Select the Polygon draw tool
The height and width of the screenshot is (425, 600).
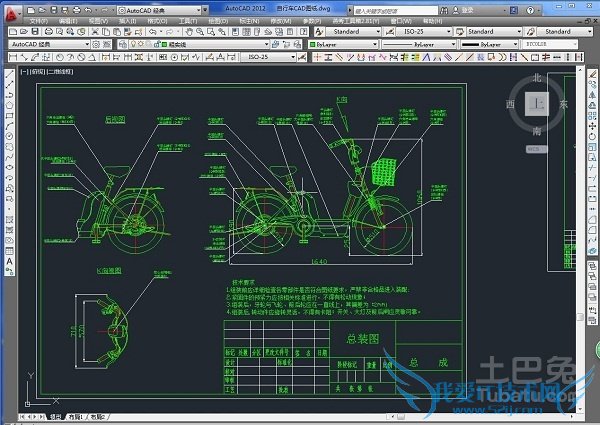[x=10, y=105]
